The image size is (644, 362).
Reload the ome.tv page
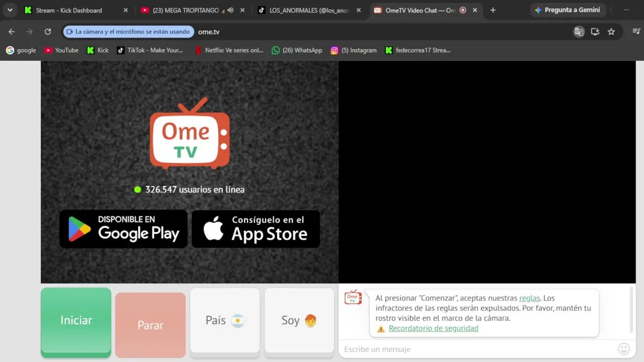pos(48,32)
